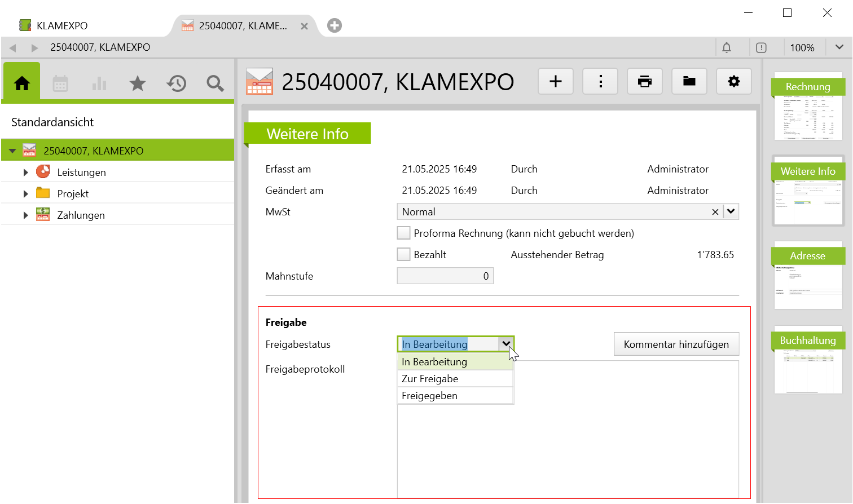Open the settings gear icon
The width and height of the screenshot is (853, 504).
tap(733, 82)
